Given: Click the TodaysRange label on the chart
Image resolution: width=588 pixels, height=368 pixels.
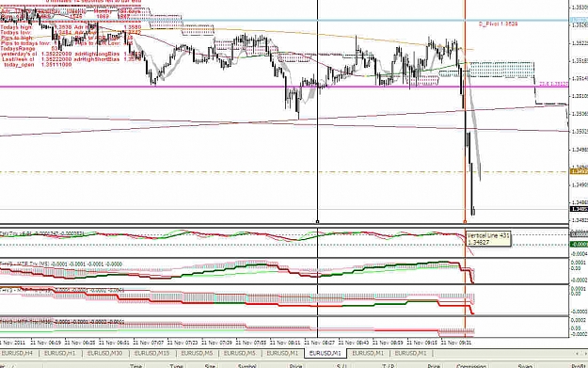Looking at the screenshot, I should point(18,49).
